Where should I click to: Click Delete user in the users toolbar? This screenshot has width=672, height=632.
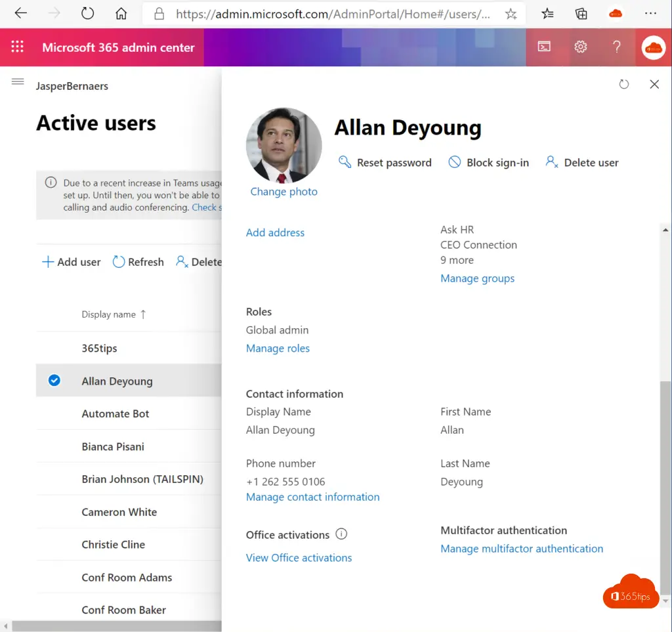click(199, 262)
